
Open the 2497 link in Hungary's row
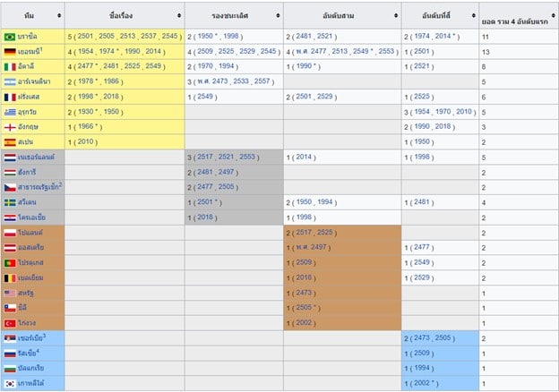coord(226,172)
